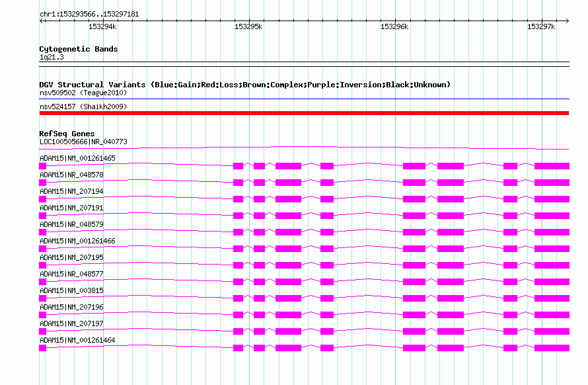Click the first small exon of NM_207191
The height and width of the screenshot is (385, 588).
(x=43, y=216)
